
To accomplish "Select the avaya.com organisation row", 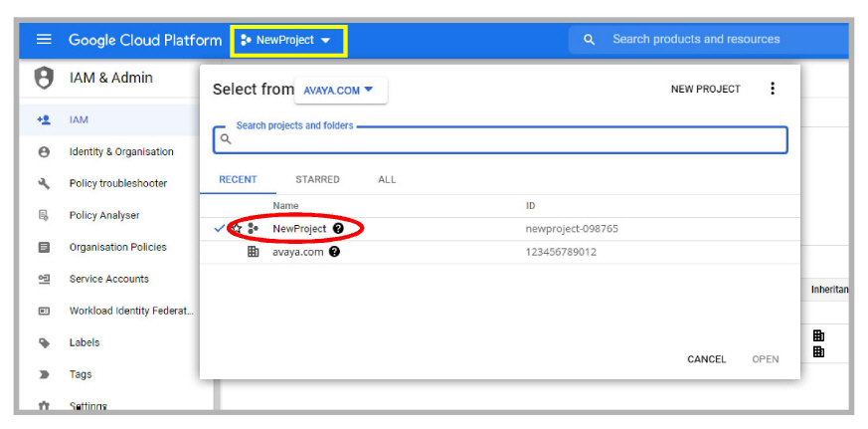I will (500, 252).
